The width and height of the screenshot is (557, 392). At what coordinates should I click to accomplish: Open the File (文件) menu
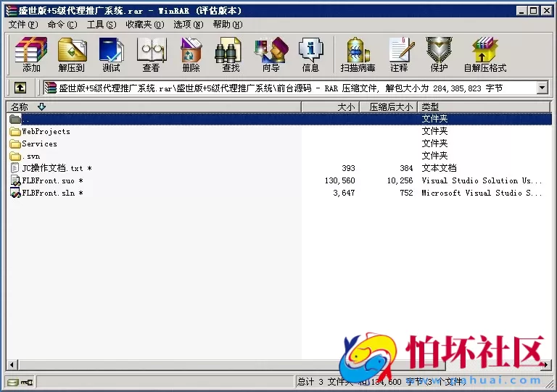[23, 25]
